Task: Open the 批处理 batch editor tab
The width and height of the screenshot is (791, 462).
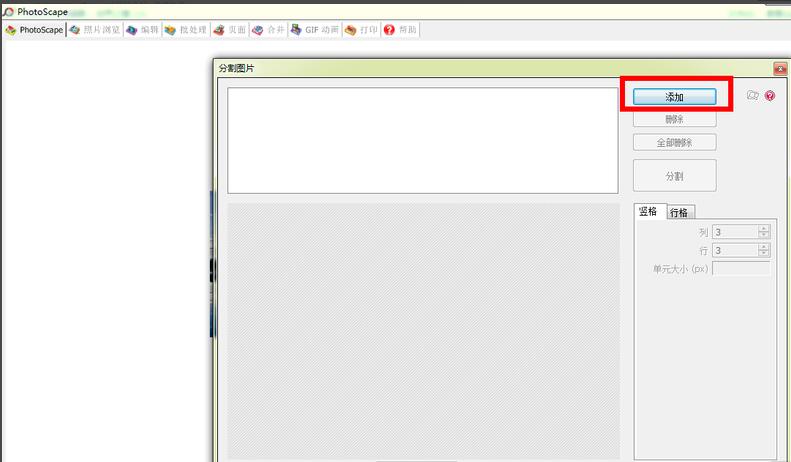Action: click(186, 30)
